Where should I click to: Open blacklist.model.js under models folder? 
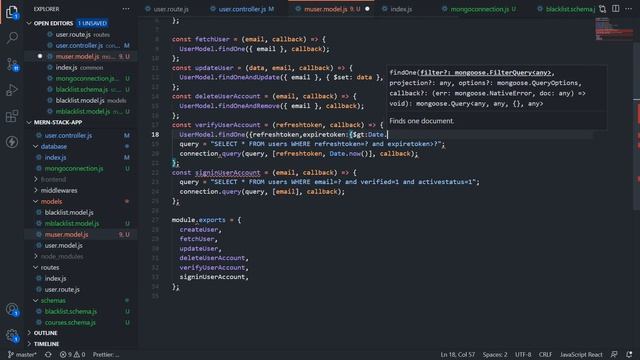point(69,212)
